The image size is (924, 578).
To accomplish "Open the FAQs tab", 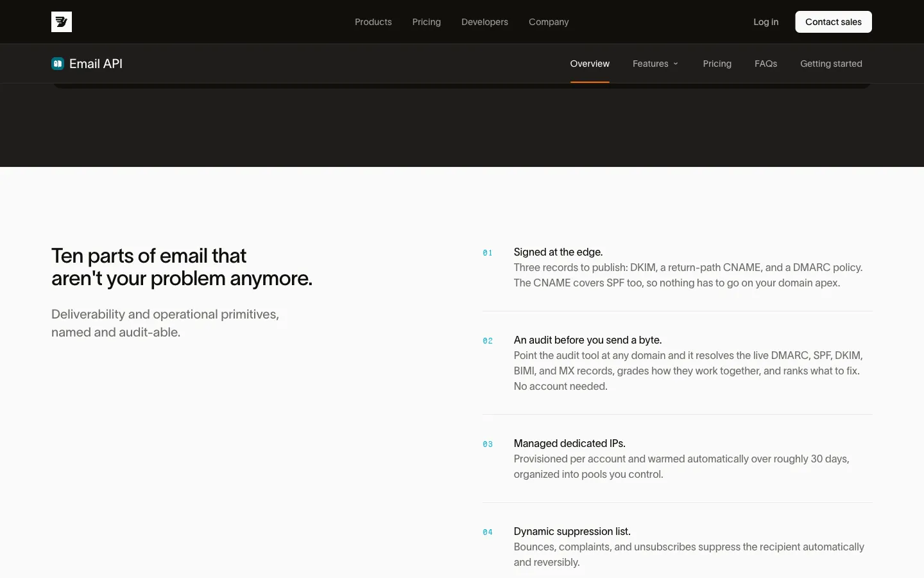I will [766, 64].
